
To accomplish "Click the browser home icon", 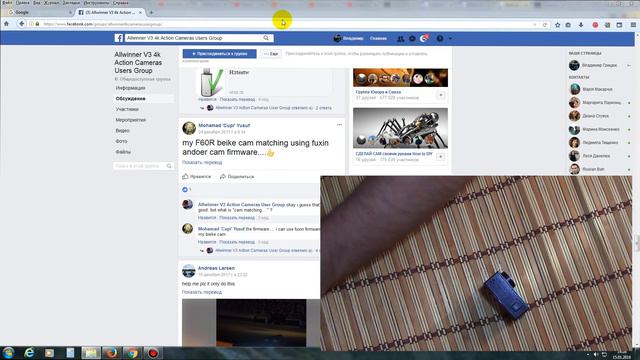I will 7,24.
